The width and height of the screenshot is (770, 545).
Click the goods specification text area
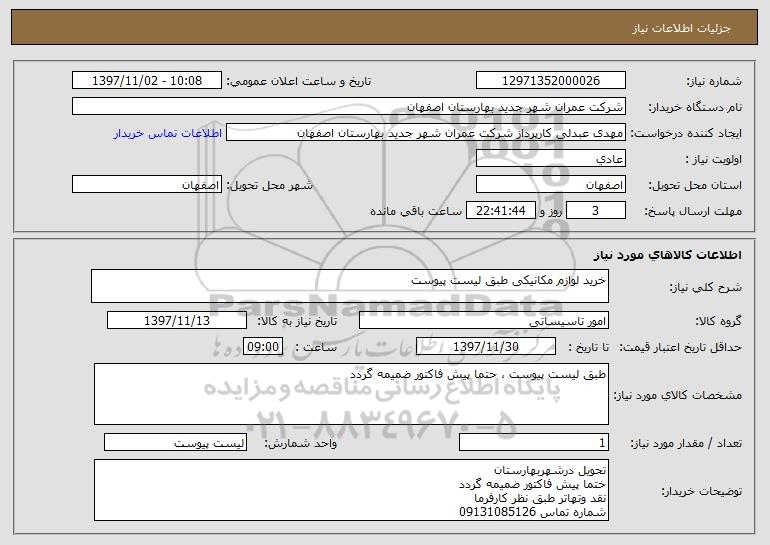[351, 394]
